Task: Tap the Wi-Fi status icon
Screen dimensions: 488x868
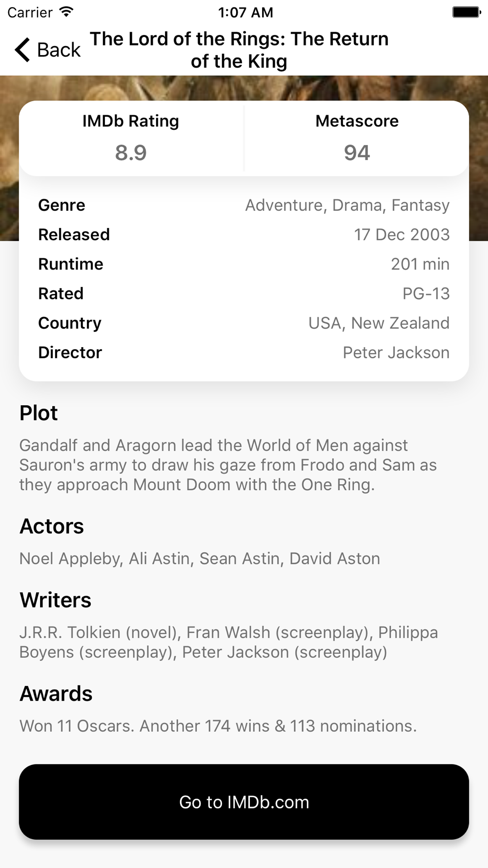Action: pos(66,12)
